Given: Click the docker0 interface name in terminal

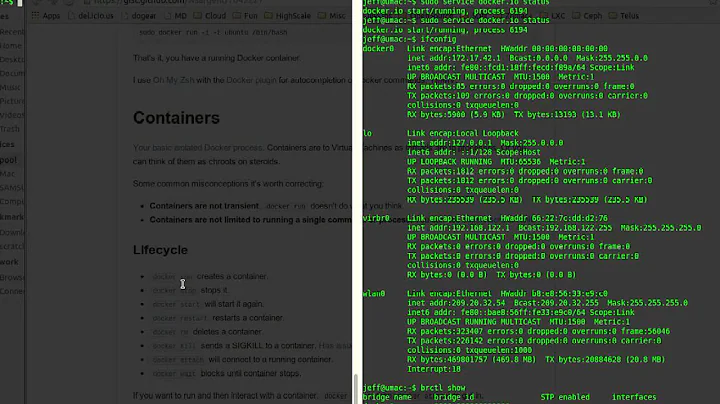Looking at the screenshot, I should [378, 49].
